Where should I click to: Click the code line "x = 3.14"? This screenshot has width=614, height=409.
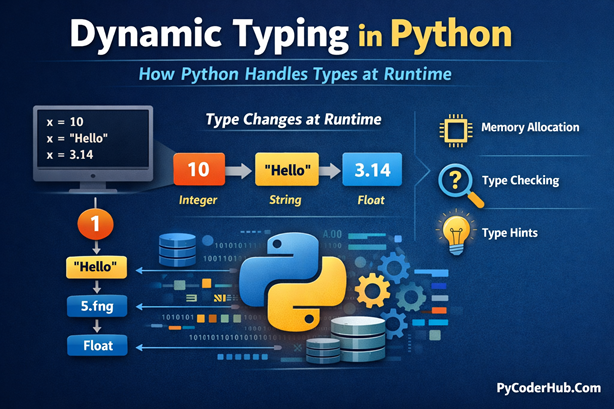(70, 155)
